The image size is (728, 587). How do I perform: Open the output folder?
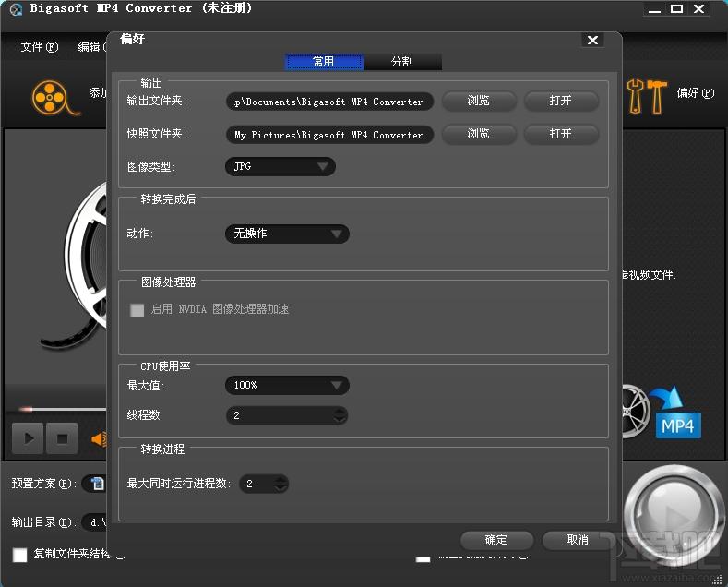pos(561,101)
